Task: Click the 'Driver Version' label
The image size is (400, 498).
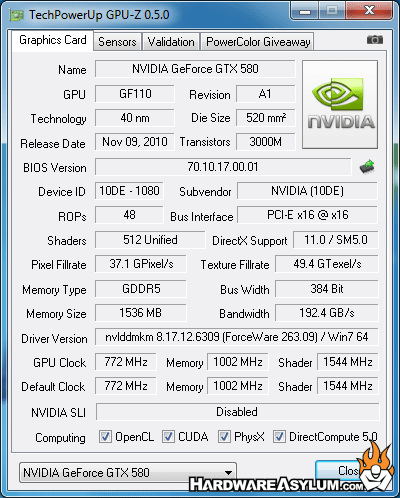Action: [54, 339]
